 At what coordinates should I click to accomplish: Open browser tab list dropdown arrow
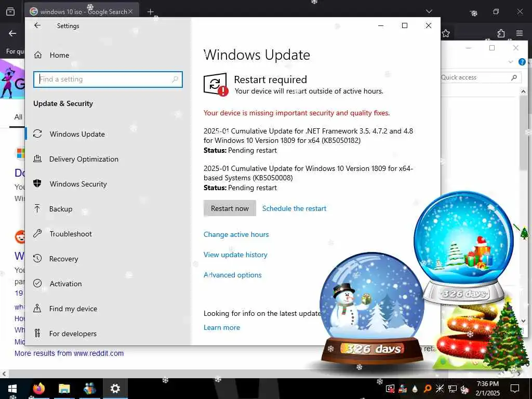tap(429, 11)
